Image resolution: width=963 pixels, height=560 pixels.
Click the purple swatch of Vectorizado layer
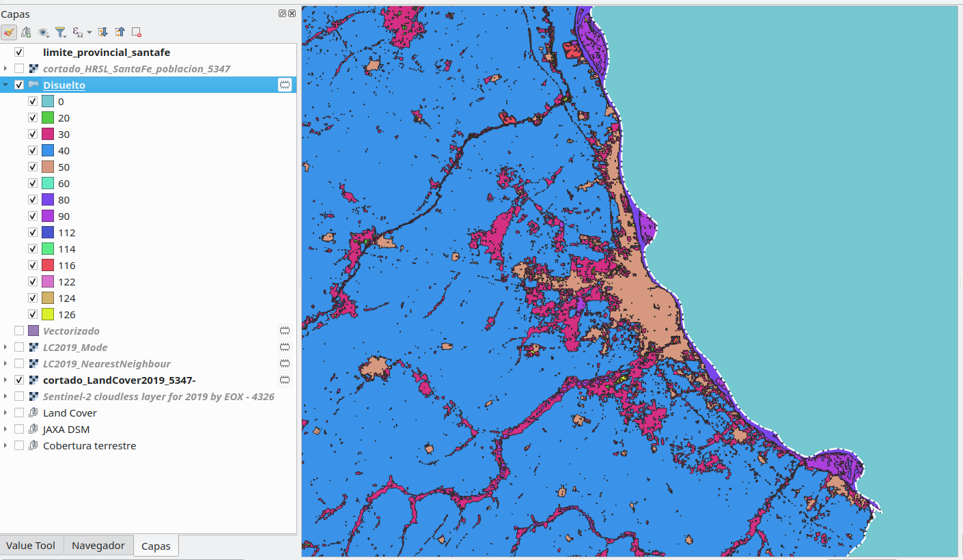[x=33, y=331]
